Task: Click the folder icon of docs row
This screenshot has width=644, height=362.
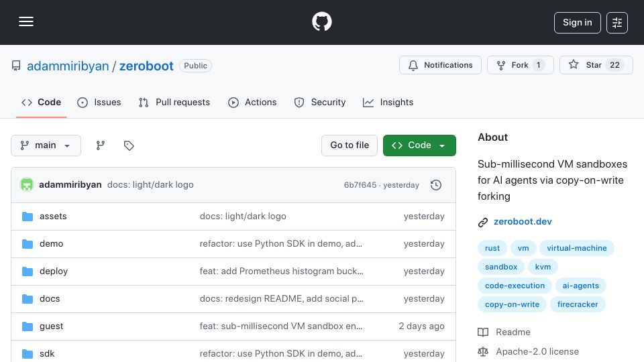Action: 28,299
